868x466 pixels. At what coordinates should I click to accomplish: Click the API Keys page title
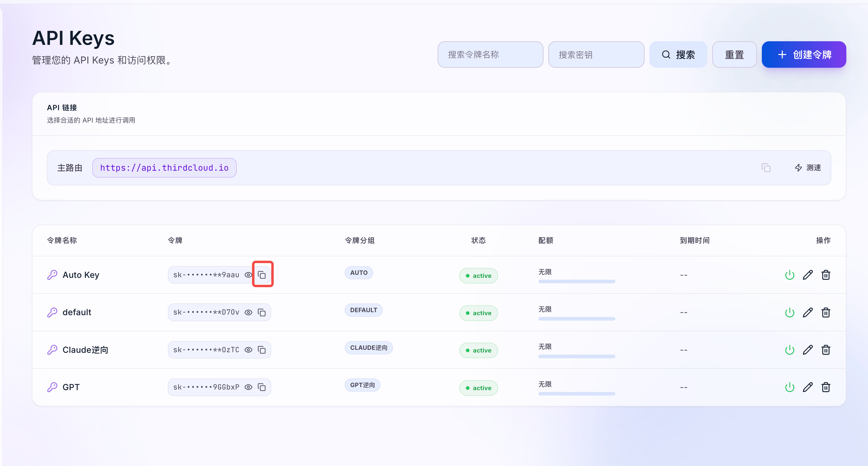(x=73, y=38)
